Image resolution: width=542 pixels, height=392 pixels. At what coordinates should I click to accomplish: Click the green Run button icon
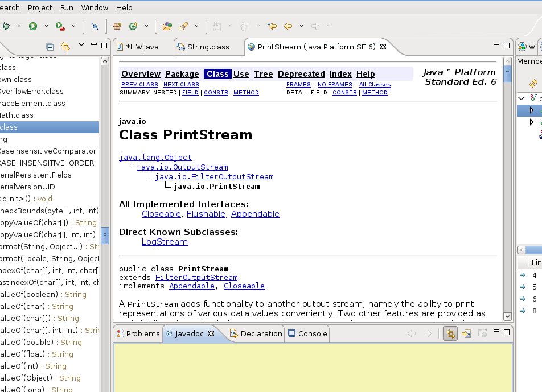click(x=33, y=26)
